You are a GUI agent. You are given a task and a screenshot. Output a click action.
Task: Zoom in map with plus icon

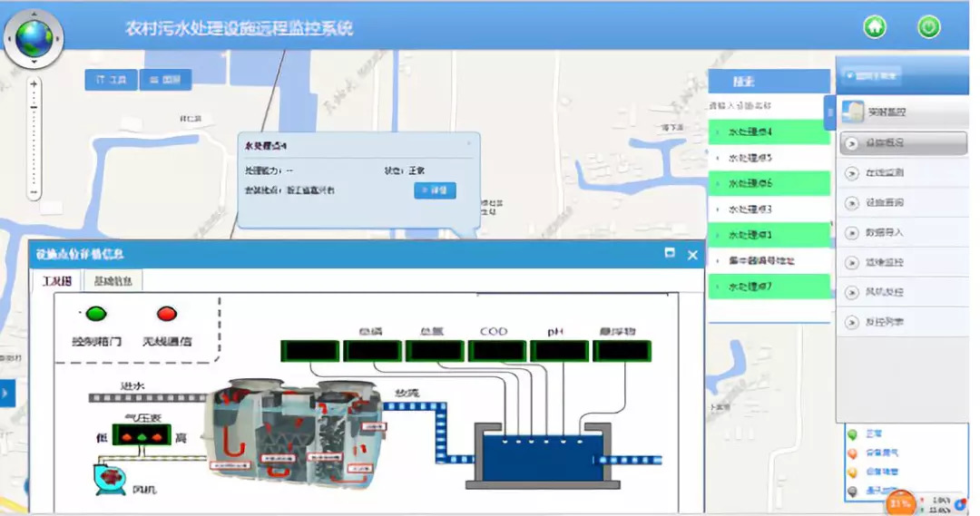coord(34,83)
